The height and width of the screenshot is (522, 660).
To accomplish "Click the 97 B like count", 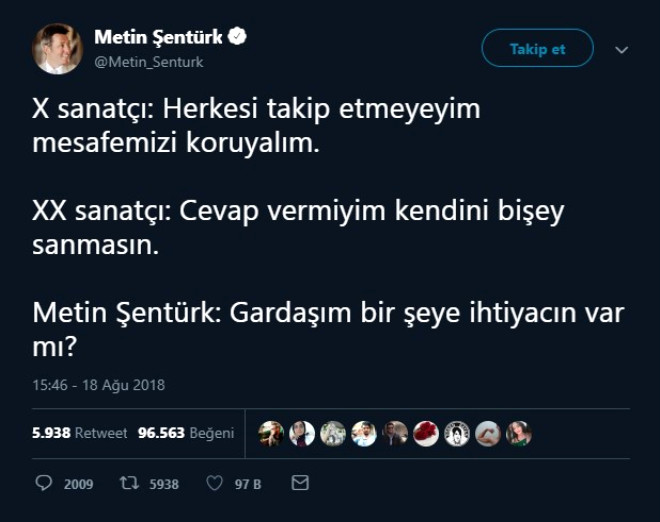I will click(x=248, y=484).
